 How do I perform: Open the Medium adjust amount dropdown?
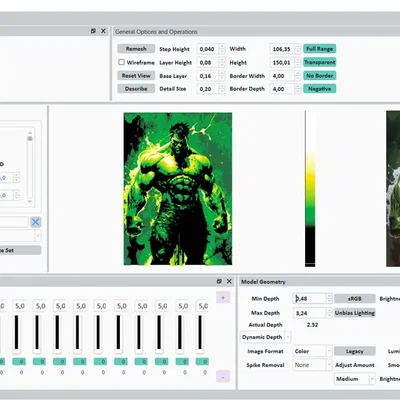[x=355, y=379]
